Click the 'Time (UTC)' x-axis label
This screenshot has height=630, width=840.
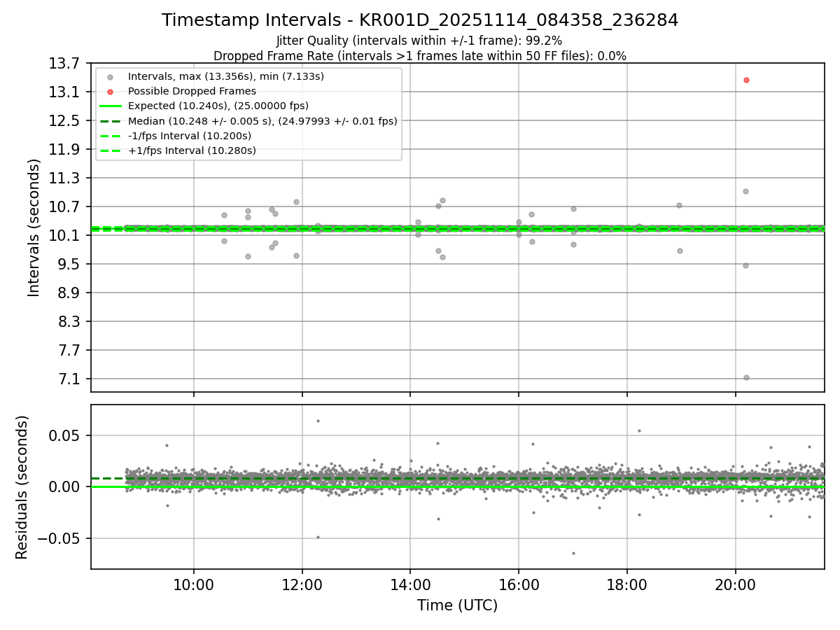point(458,605)
